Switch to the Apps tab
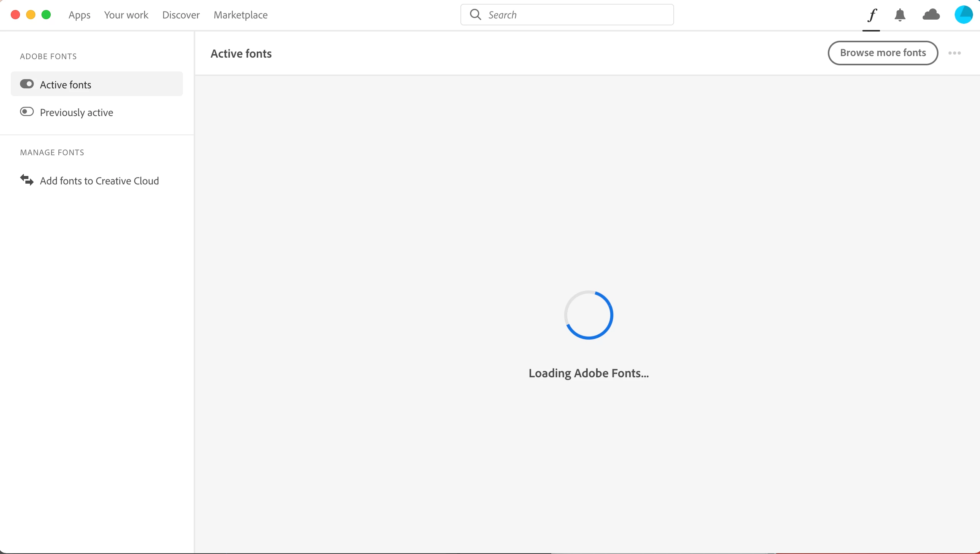Screen dimensions: 980x554 [79, 15]
